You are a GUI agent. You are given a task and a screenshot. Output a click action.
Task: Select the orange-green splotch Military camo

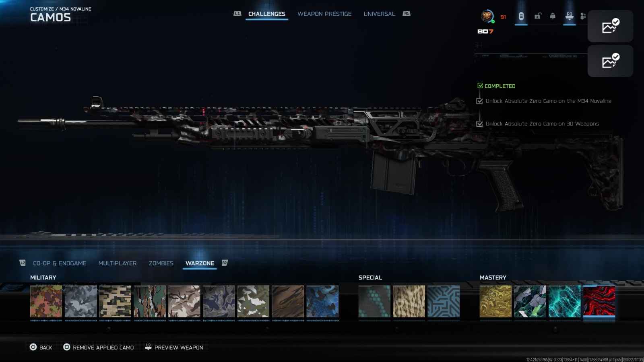tap(46, 302)
